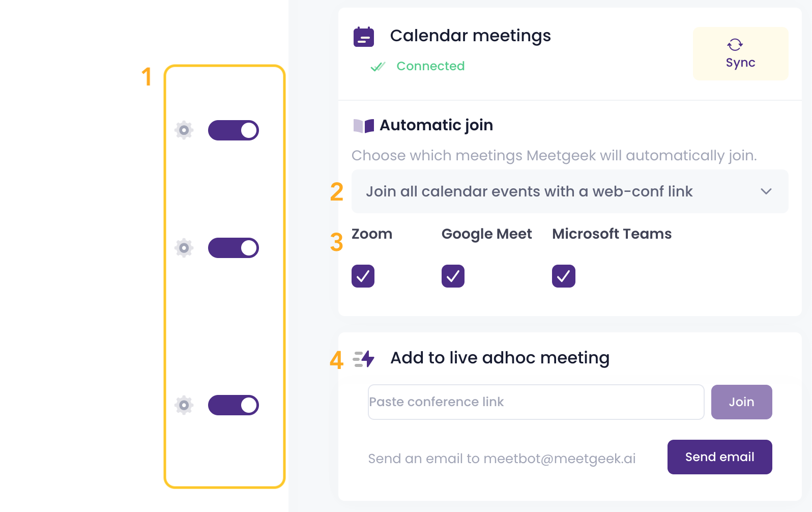Click the Paste conference link field
This screenshot has height=512, width=812.
536,402
